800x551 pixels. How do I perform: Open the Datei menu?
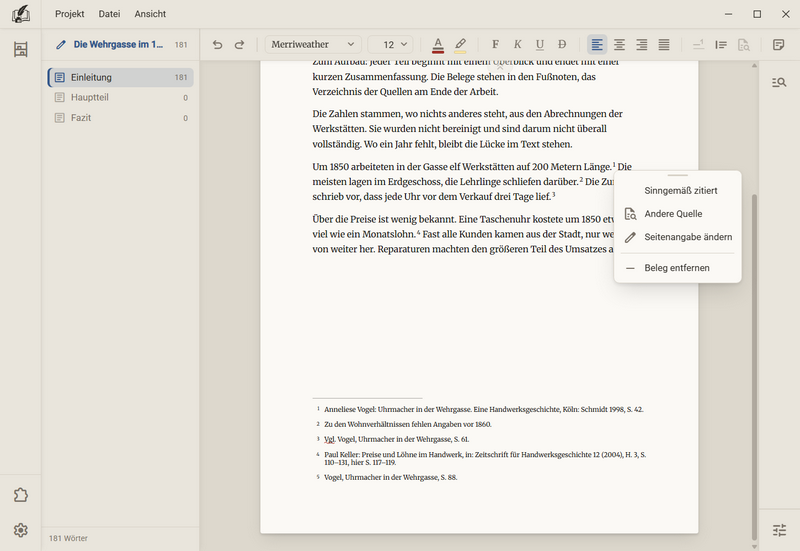coord(109,14)
